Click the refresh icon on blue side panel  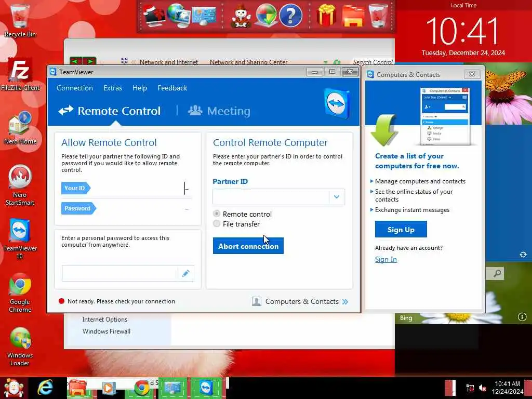tap(523, 255)
